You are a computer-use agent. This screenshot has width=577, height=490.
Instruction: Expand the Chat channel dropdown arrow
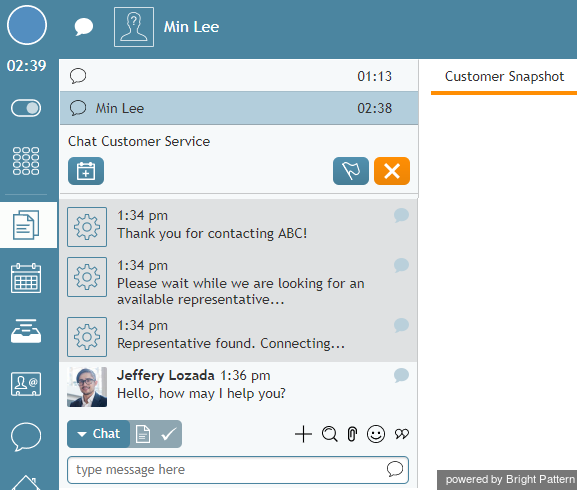coord(82,434)
